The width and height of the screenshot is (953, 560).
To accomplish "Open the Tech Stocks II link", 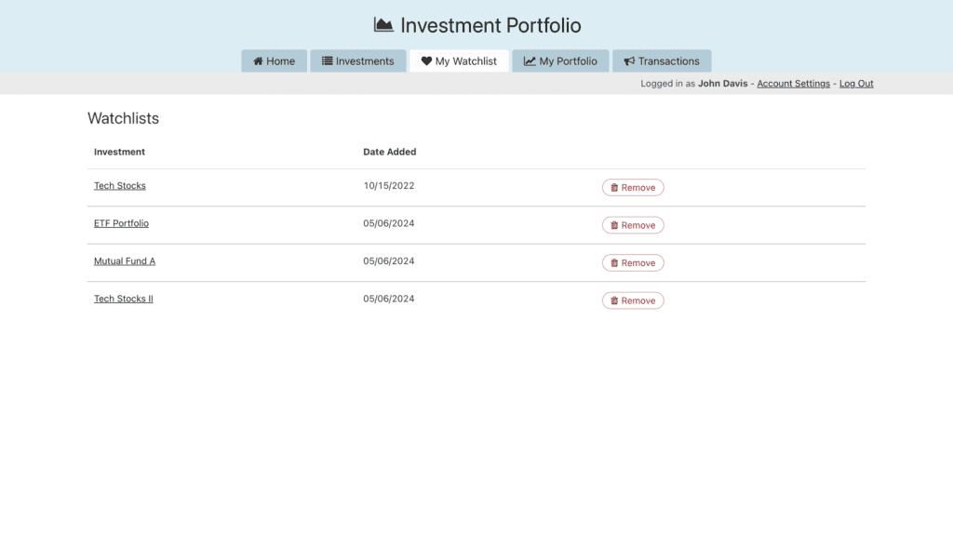I will [123, 299].
